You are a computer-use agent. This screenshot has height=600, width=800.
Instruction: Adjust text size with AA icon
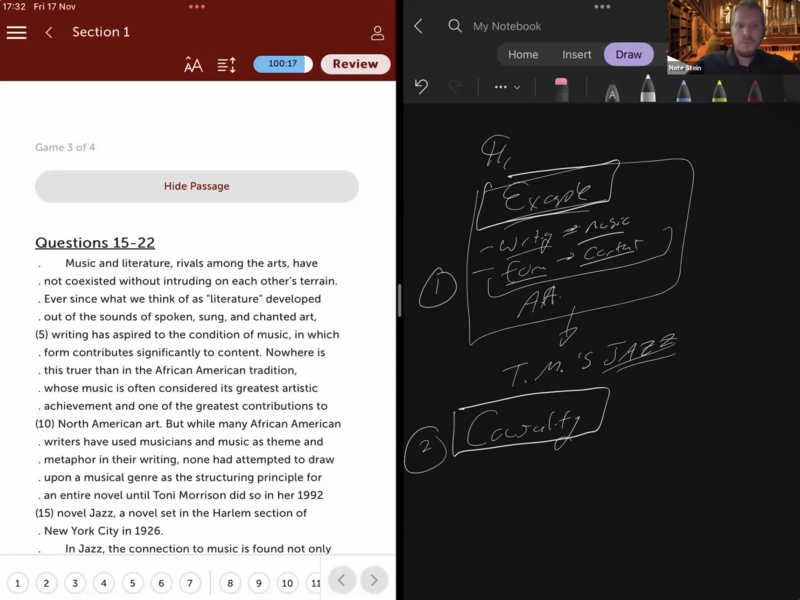pos(193,65)
